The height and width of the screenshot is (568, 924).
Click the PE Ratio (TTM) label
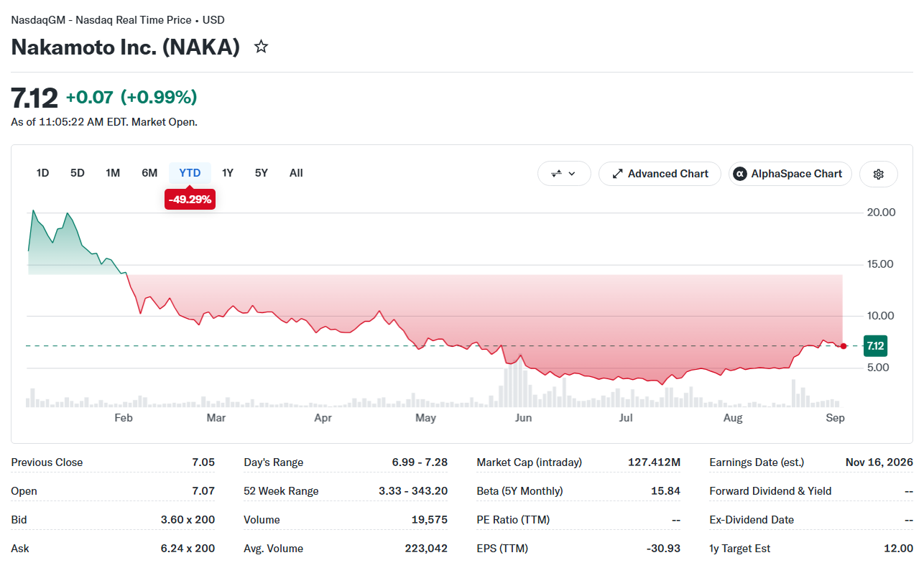[513, 520]
